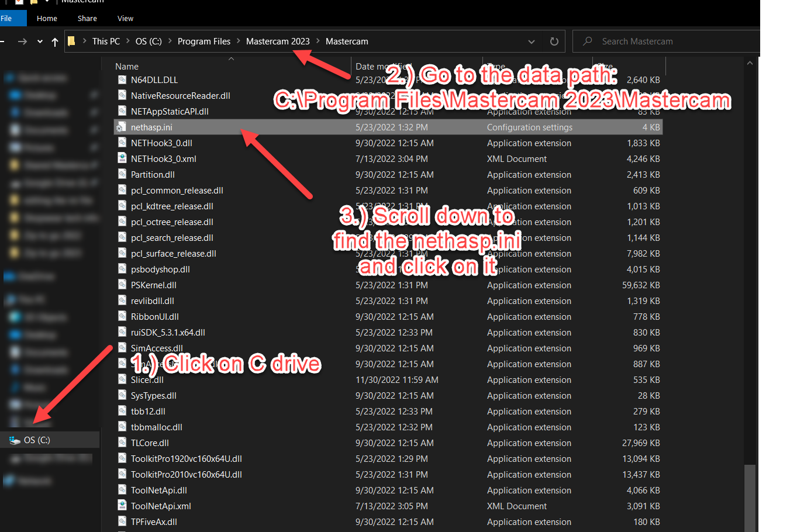Click the TLCore.dll file icon

pos(122,443)
